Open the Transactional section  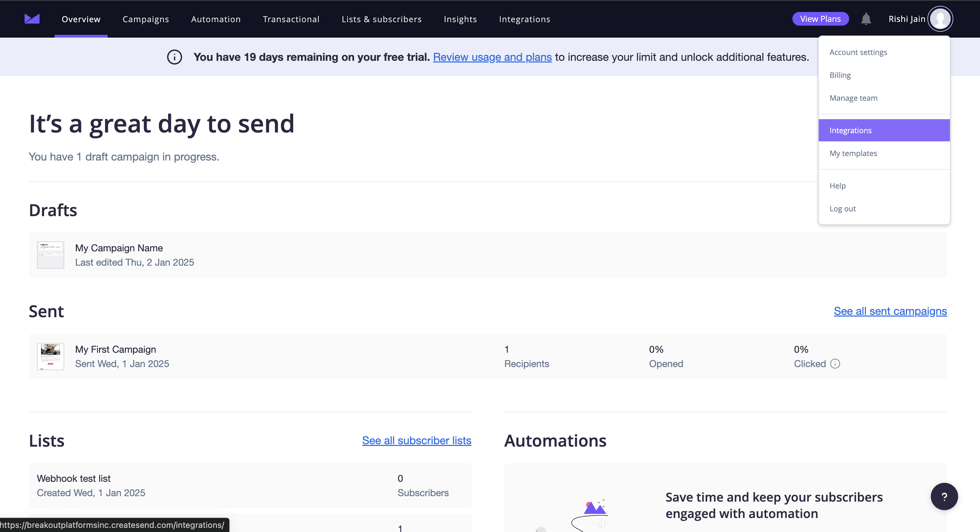click(291, 19)
